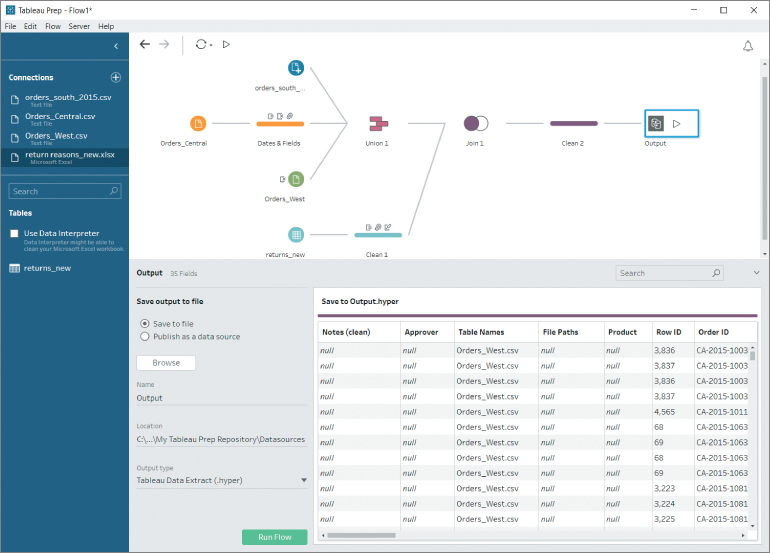Select the Orders_Central input step icon

click(x=198, y=123)
